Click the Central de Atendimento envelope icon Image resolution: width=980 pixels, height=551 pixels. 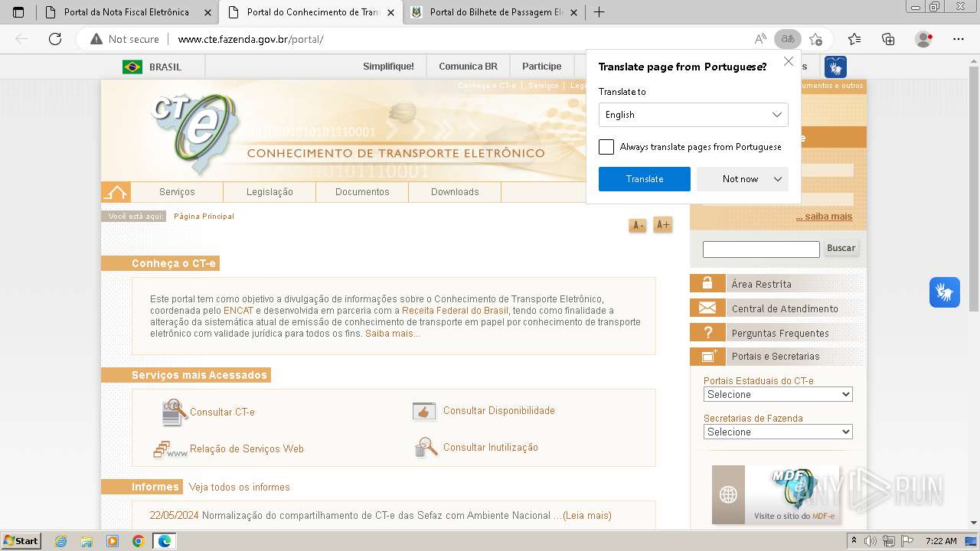coord(707,308)
